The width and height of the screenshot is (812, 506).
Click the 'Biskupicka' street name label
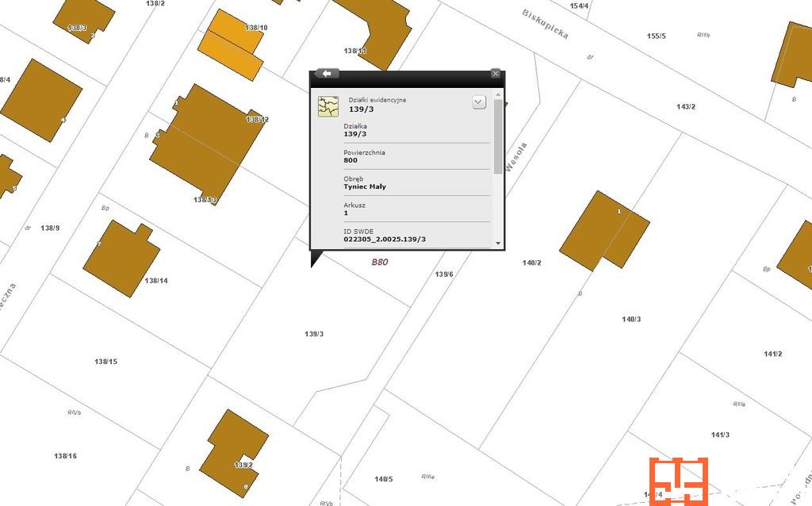pos(545,25)
